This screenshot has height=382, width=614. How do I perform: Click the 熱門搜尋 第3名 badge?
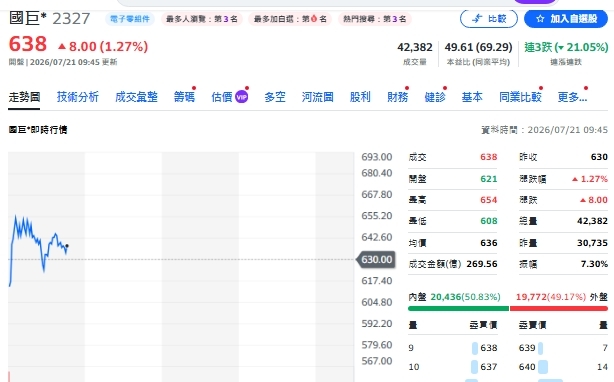tap(374, 19)
